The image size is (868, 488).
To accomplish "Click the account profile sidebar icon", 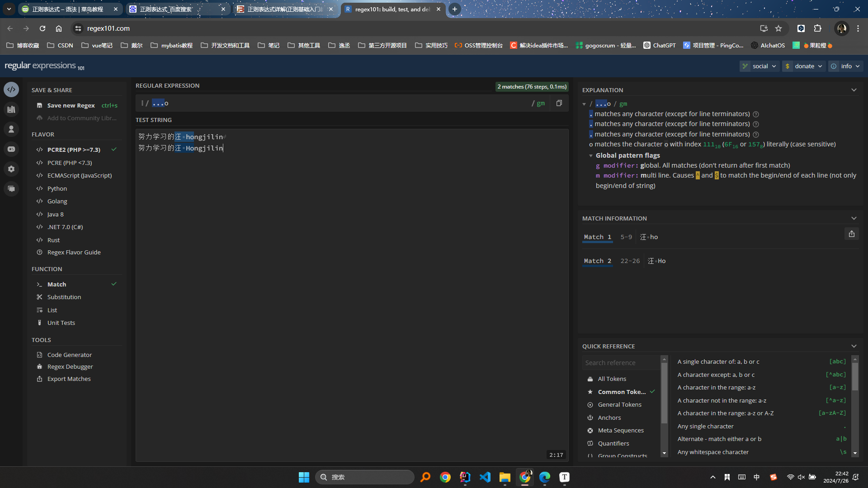I will [11, 129].
